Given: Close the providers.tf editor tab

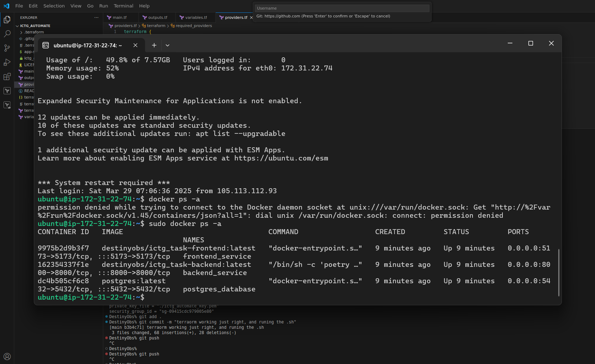Looking at the screenshot, I should click(x=251, y=17).
